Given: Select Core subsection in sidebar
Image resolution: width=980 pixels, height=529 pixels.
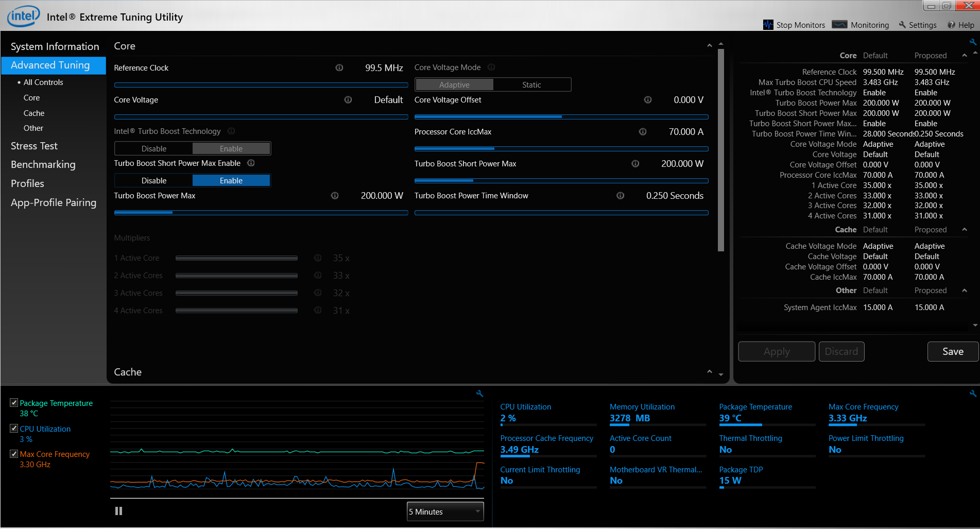Looking at the screenshot, I should (31, 98).
